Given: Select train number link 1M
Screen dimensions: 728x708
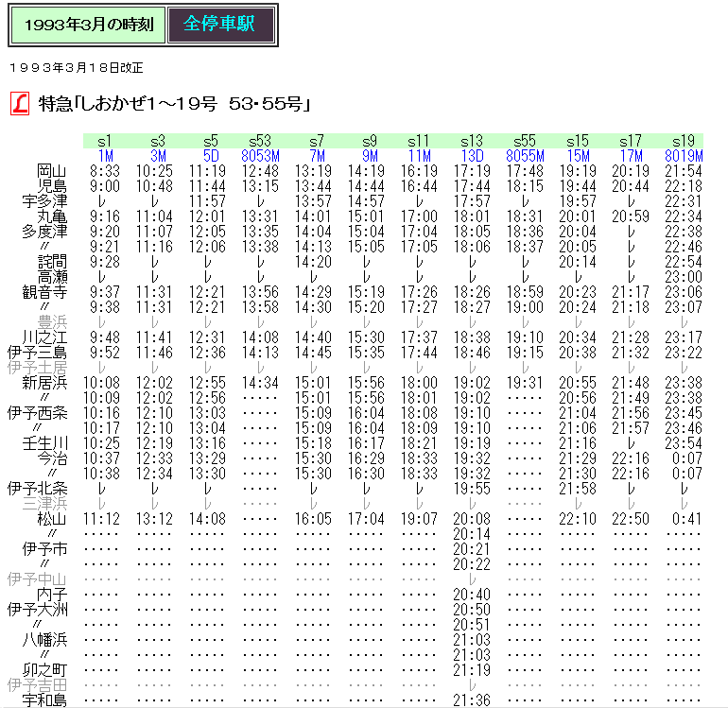Looking at the screenshot, I should (106, 156).
